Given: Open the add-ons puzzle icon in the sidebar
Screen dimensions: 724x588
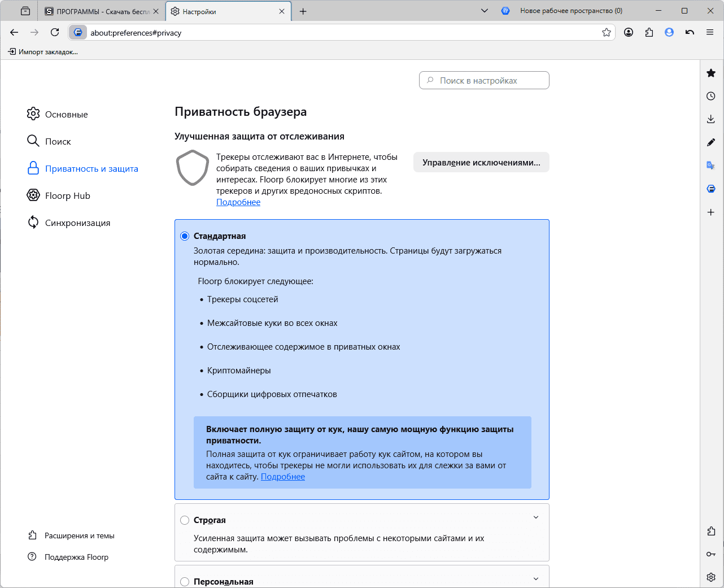Looking at the screenshot, I should pos(711,531).
